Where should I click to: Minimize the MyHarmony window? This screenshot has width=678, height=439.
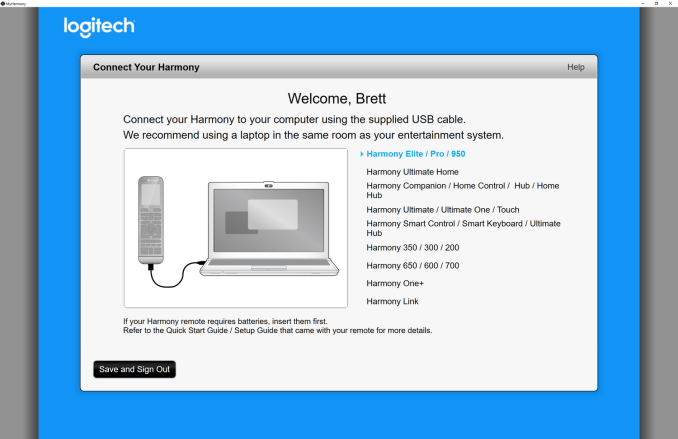tap(643, 3)
